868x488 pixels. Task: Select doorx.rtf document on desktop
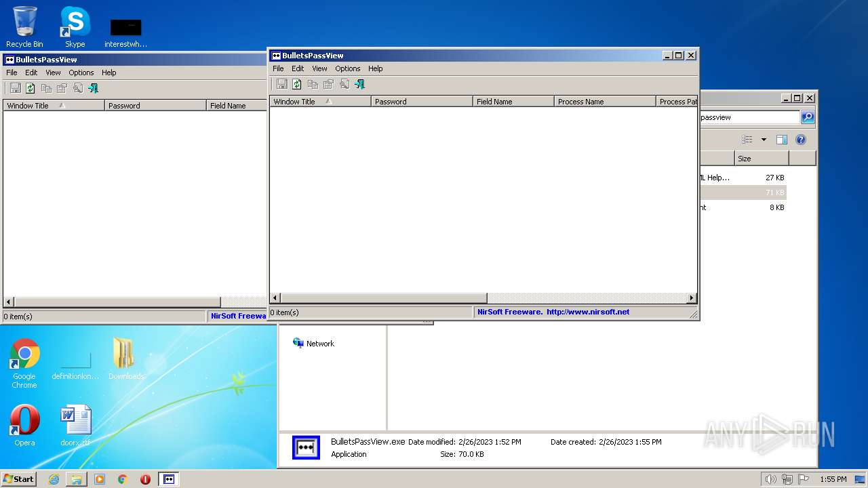click(x=75, y=426)
